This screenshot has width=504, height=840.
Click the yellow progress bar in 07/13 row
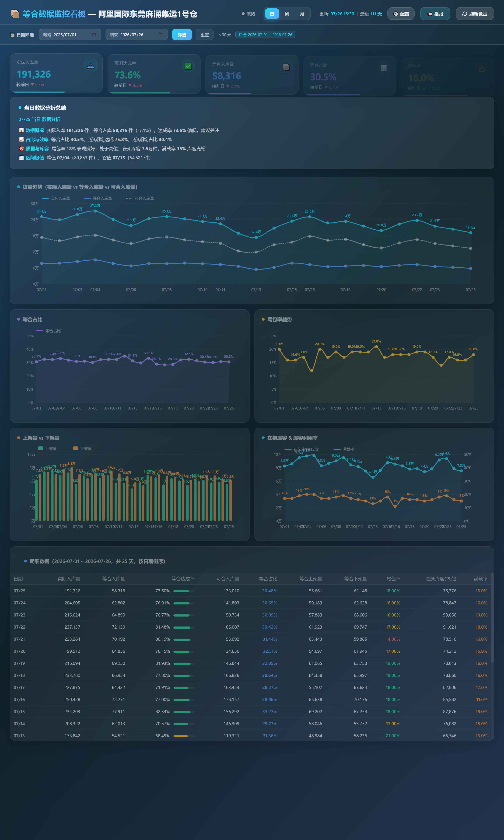tap(184, 736)
